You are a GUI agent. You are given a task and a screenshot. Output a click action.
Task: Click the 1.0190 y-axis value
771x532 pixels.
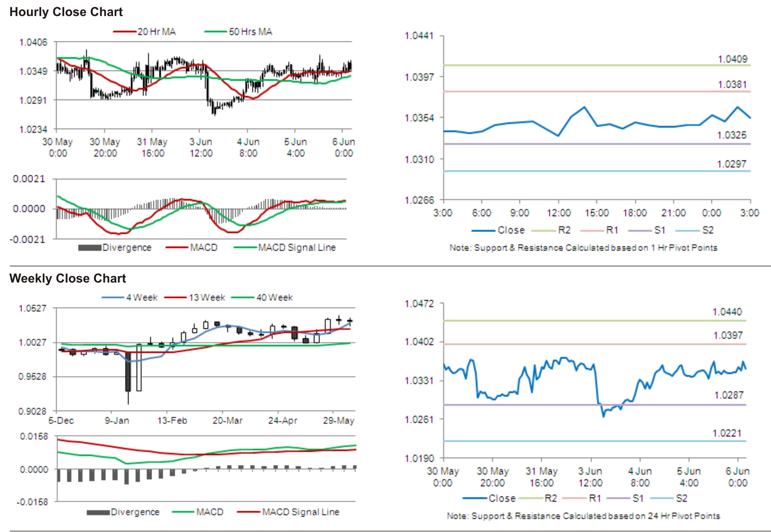coord(419,458)
